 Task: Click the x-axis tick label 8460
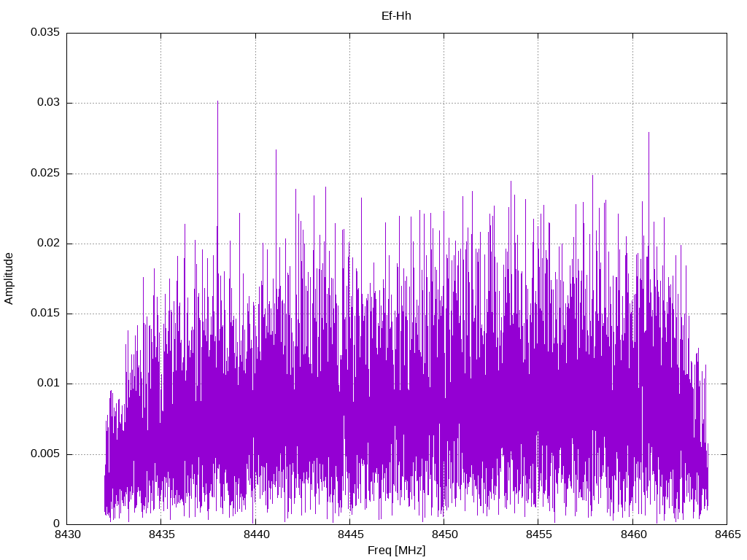click(633, 534)
